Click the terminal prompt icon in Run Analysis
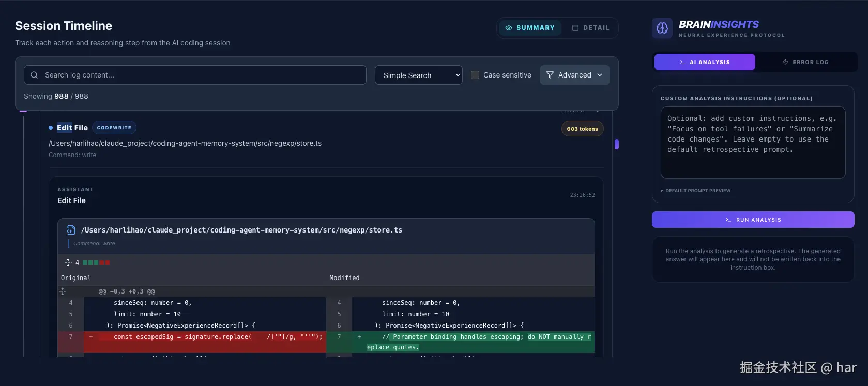Screen dimensions: 868x386 coord(728,220)
